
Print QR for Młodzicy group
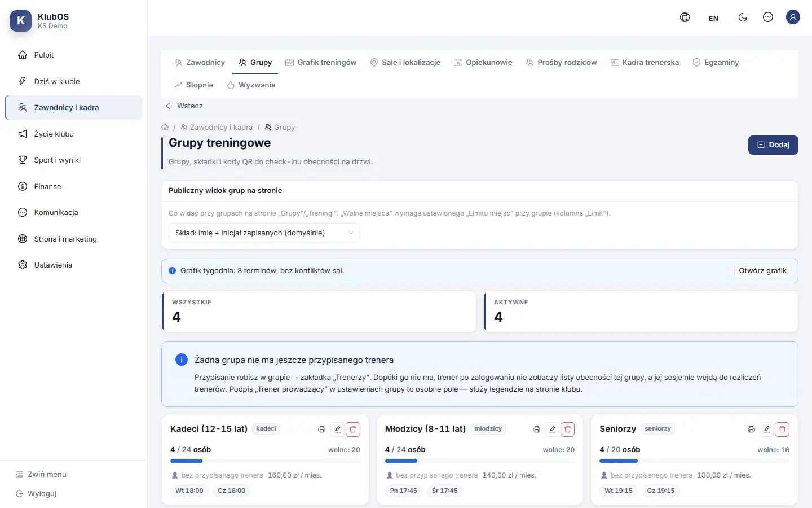536,430
